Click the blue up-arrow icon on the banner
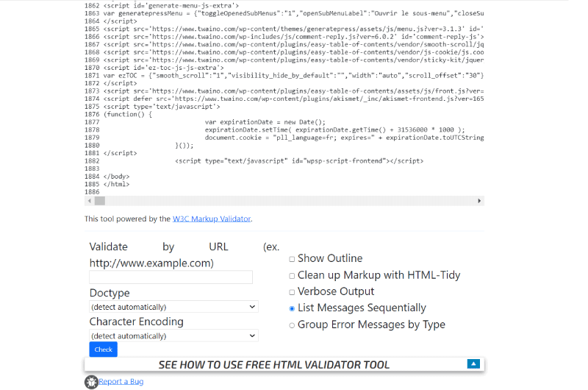 click(473, 364)
